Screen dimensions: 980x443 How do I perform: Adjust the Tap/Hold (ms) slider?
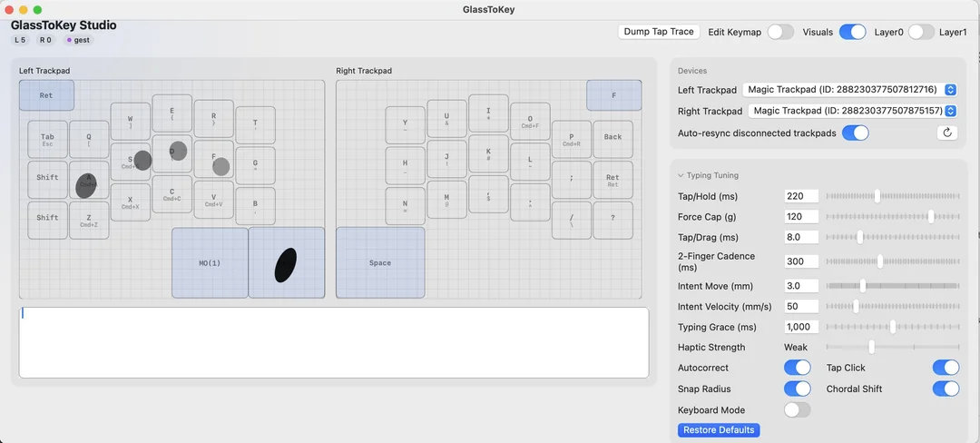(893, 196)
